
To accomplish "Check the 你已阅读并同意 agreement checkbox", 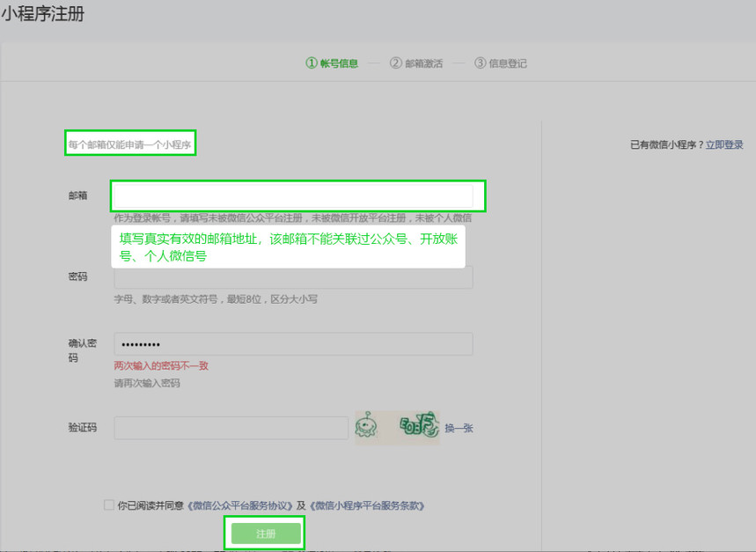I will tap(109, 504).
